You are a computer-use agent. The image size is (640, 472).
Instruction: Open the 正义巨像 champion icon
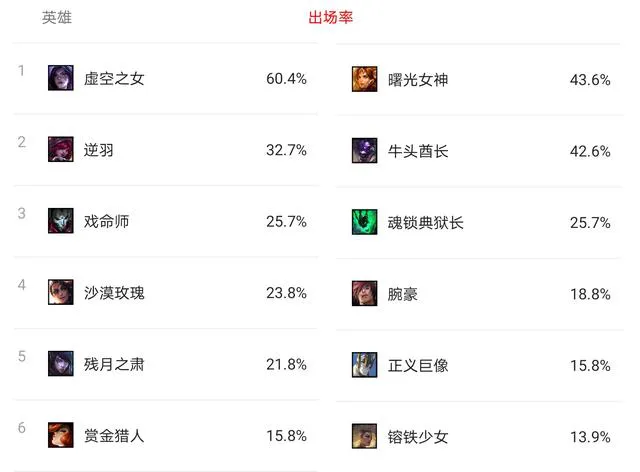[x=364, y=365]
